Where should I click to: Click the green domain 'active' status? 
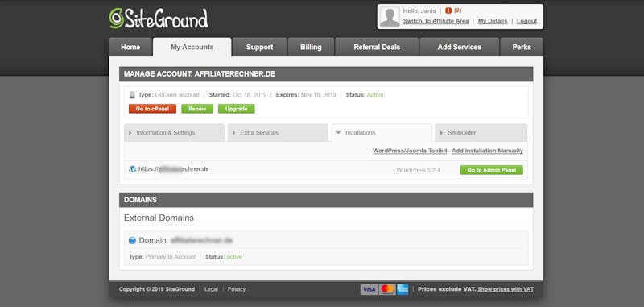point(234,257)
